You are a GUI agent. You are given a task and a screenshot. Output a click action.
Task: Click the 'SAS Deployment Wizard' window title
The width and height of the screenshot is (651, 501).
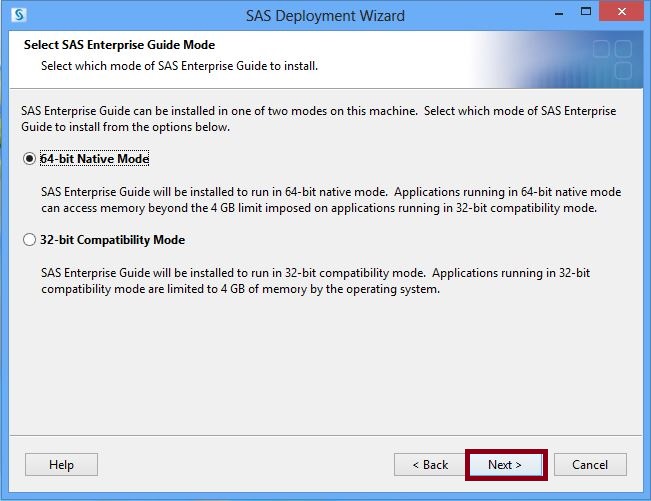click(325, 16)
